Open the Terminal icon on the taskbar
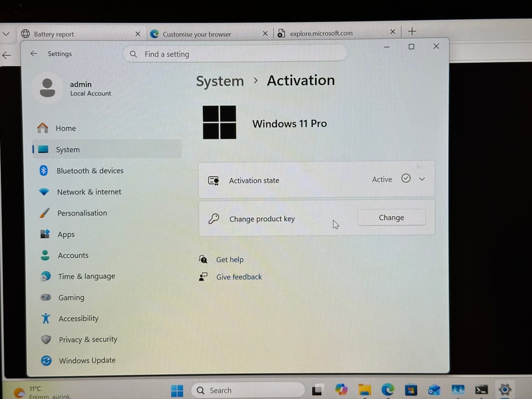This screenshot has width=532, height=399. tap(481, 390)
